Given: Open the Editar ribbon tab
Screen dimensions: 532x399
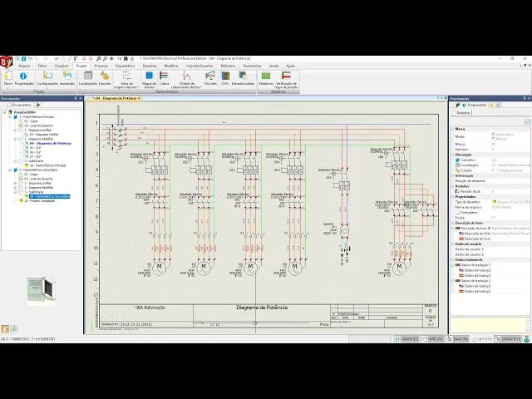Looking at the screenshot, I should (x=42, y=66).
